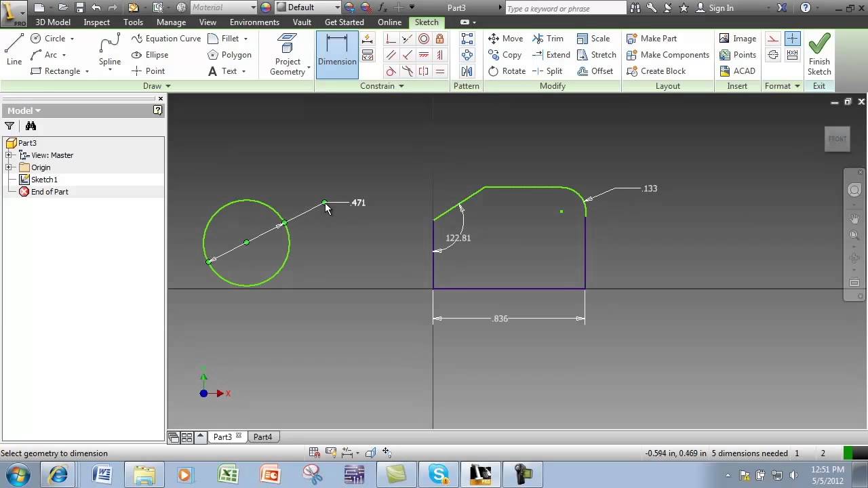The image size is (868, 488).
Task: Toggle the Centerline format button
Action: click(773, 55)
